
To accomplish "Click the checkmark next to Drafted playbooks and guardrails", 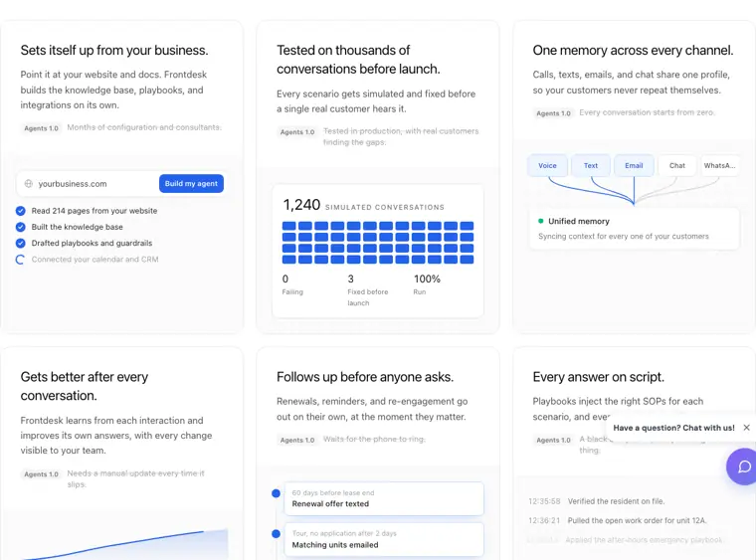I will [20, 243].
